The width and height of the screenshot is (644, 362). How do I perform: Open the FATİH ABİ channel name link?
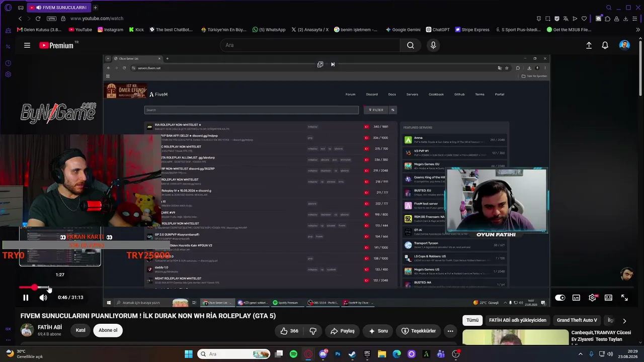click(50, 327)
